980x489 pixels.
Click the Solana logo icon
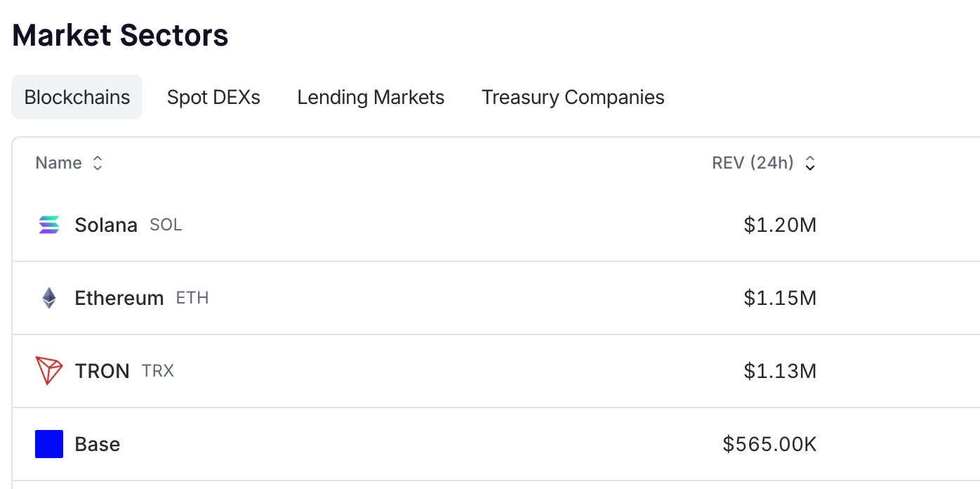(49, 225)
